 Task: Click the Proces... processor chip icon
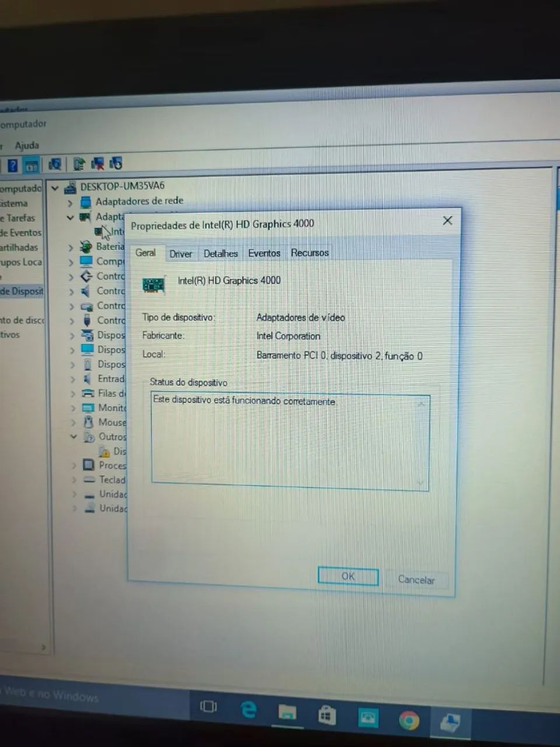coord(89,465)
